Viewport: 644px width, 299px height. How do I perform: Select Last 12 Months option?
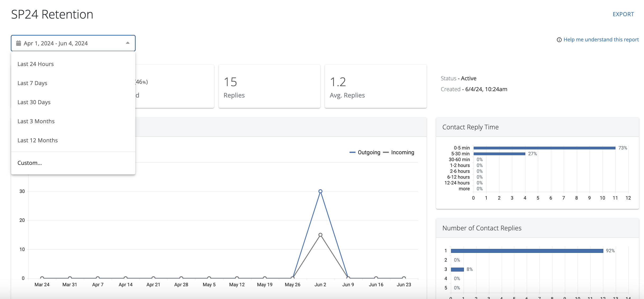tap(38, 140)
